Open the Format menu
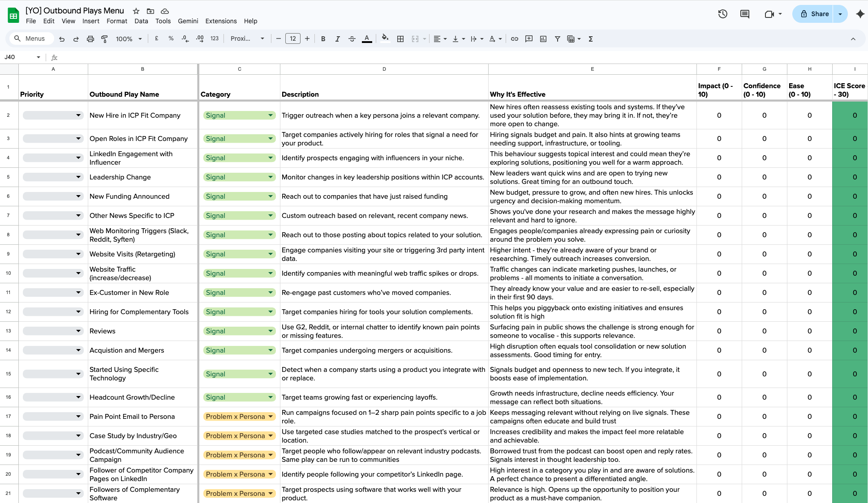 pyautogui.click(x=116, y=21)
